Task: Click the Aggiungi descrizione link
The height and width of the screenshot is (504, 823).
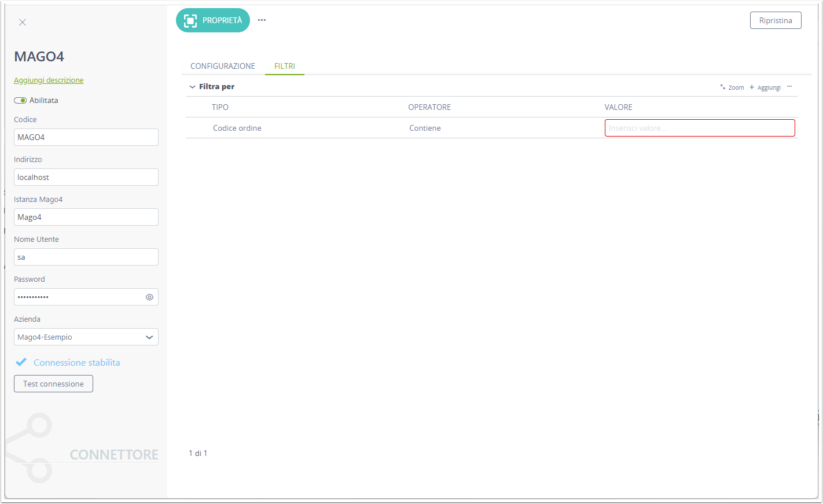Action: 49,80
